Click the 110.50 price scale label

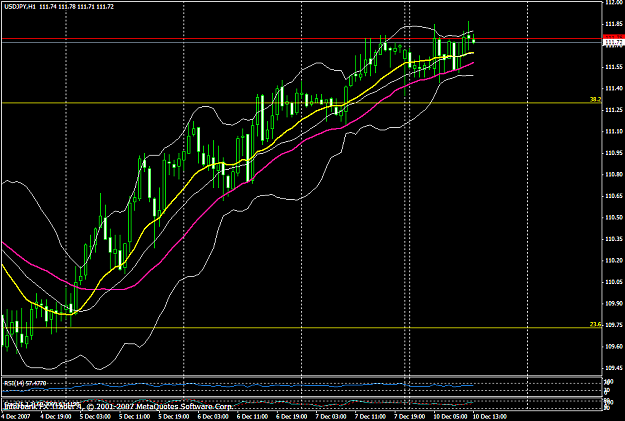[x=614, y=218]
